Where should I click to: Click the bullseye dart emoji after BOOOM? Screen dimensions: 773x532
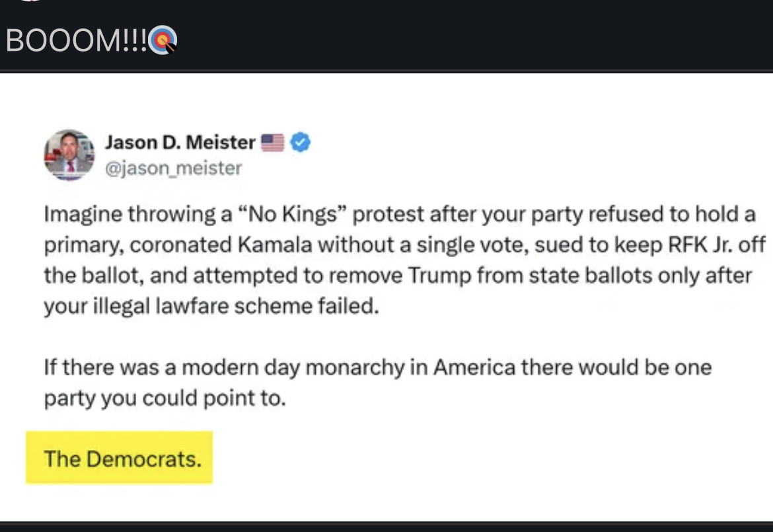click(163, 41)
